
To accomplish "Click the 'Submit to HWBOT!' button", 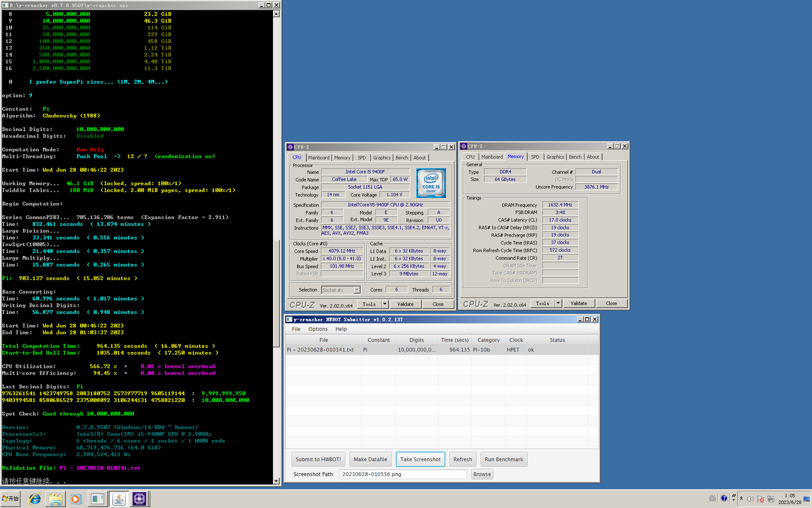I will point(318,460).
